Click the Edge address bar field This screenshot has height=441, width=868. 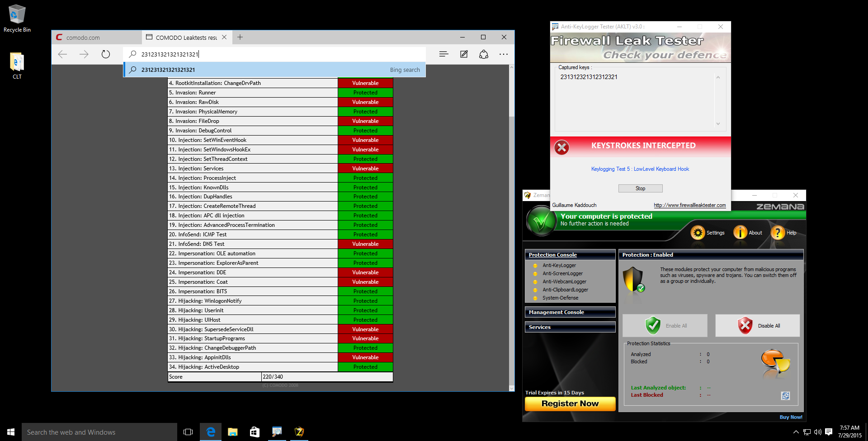tap(274, 54)
